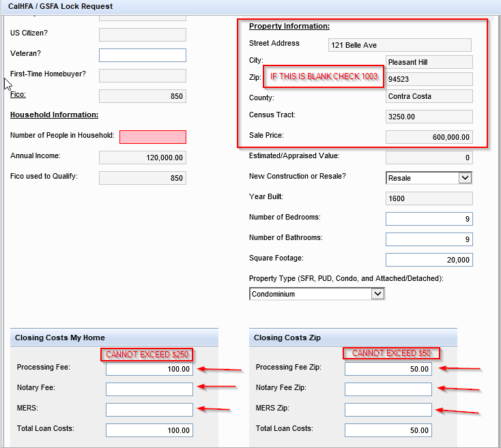Click the Processing Fee field 100.00

point(149,369)
